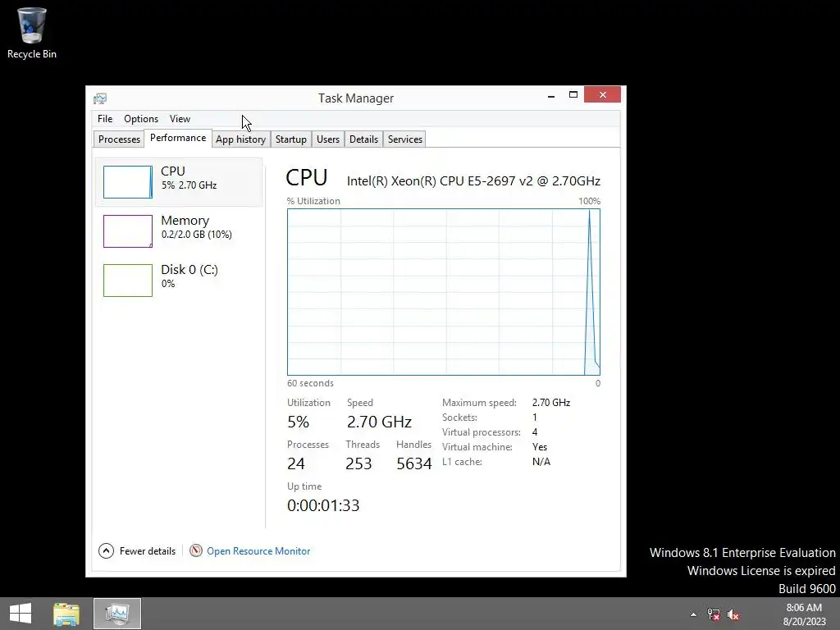Image resolution: width=840 pixels, height=630 pixels.
Task: Select the Memory mini graph thumbnail
Action: [127, 231]
